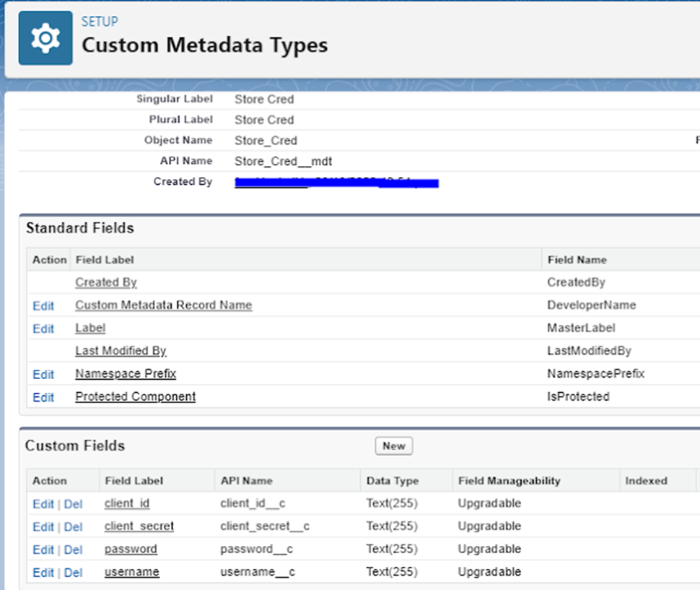Delete the username custom field
Screen dimensions: 700x590
coord(73,573)
